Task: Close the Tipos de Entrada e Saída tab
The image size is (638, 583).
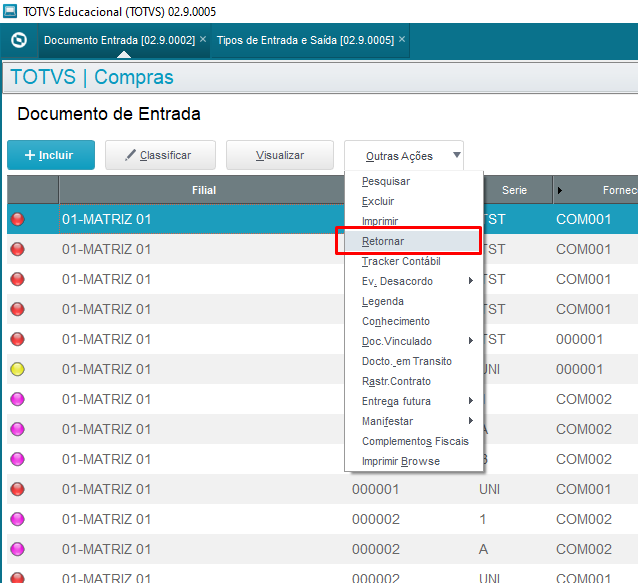Action: click(402, 39)
